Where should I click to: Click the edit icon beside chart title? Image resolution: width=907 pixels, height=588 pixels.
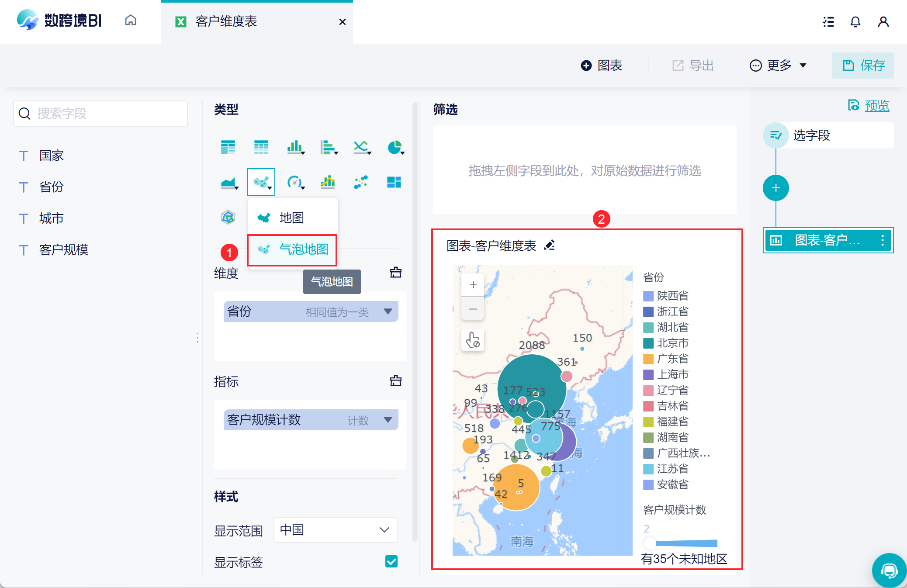click(x=550, y=246)
